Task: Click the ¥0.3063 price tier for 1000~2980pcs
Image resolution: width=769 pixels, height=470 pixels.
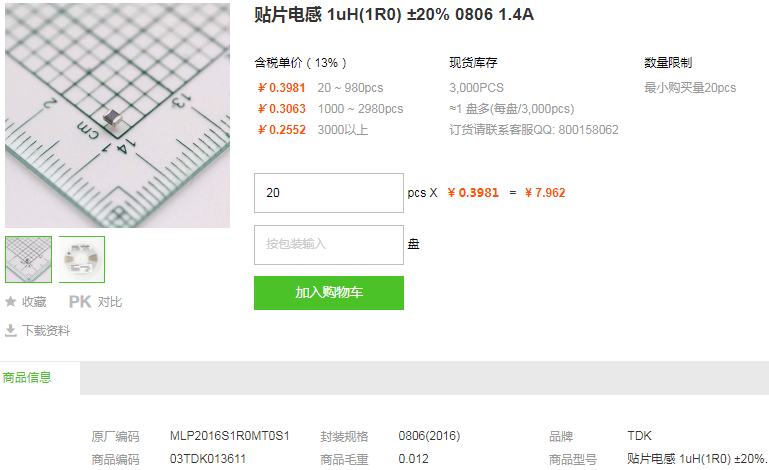Action: coord(281,109)
